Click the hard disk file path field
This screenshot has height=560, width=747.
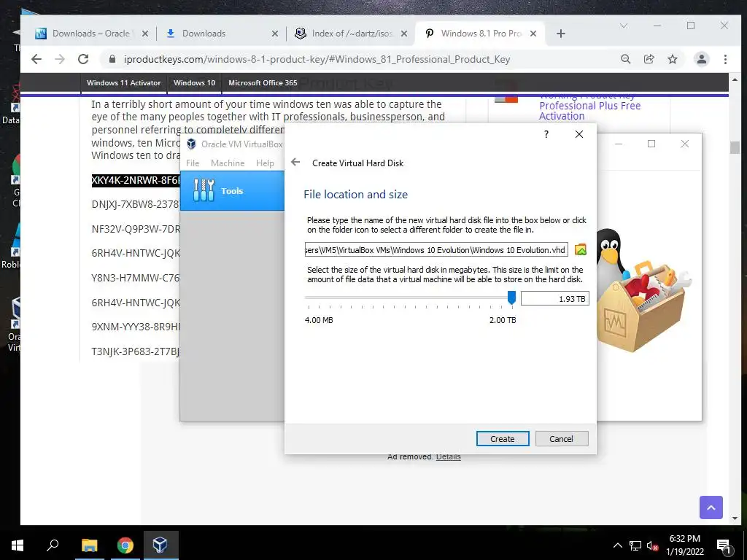tap(436, 249)
